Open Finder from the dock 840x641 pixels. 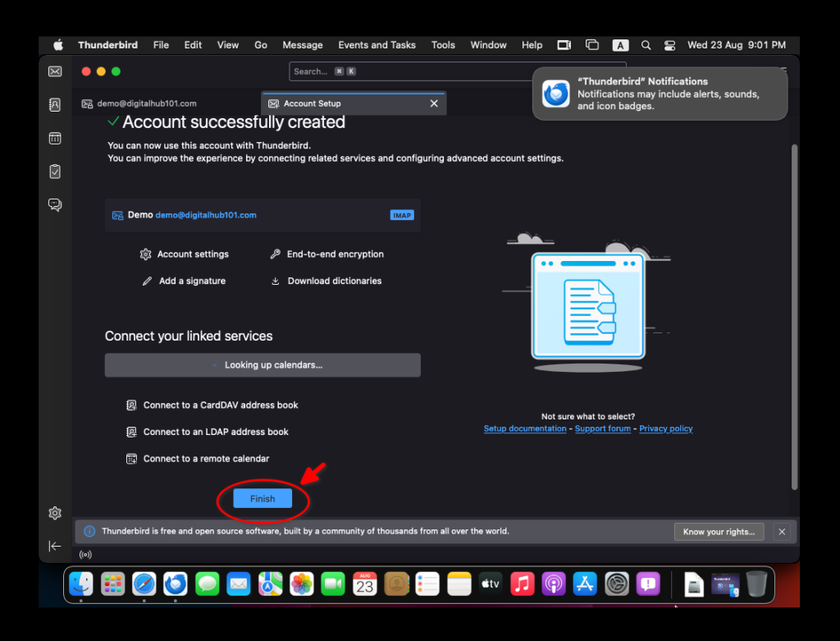click(x=81, y=584)
